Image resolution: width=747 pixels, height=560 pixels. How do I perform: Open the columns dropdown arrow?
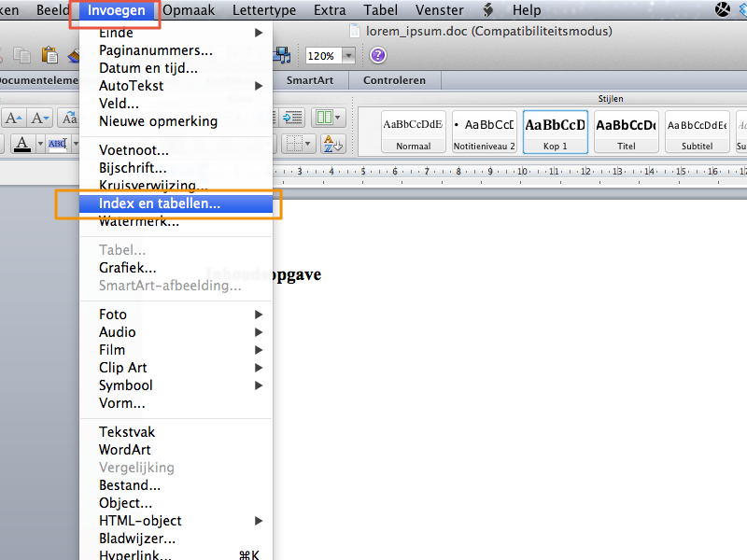click(338, 118)
